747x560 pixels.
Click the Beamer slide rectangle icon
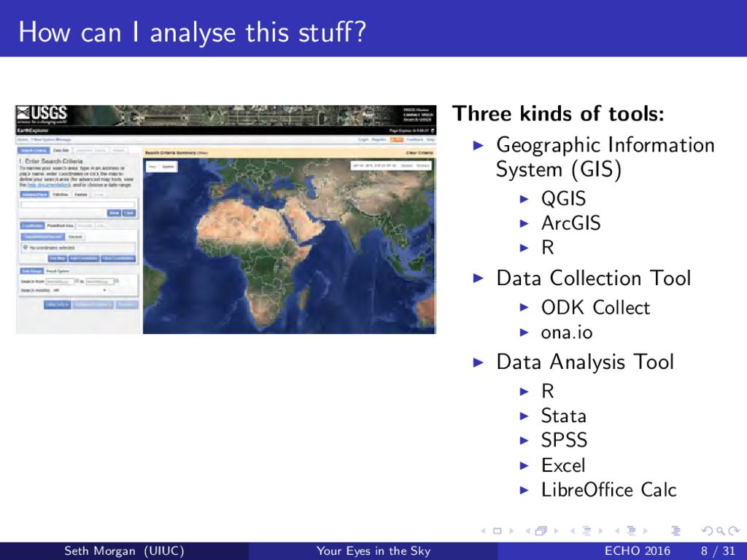497,532
